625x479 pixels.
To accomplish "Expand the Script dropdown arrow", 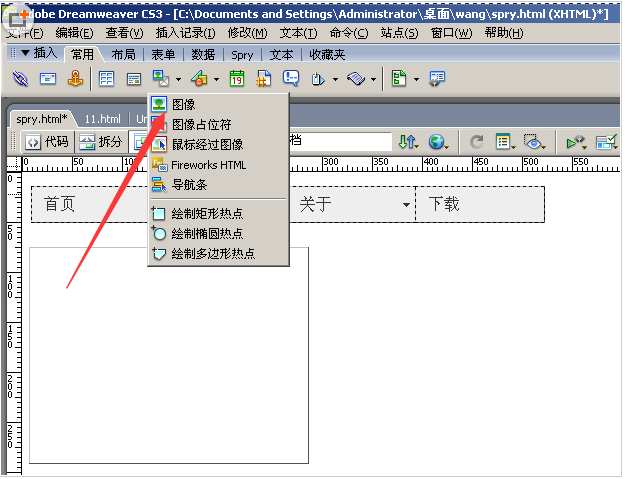I will pos(373,80).
